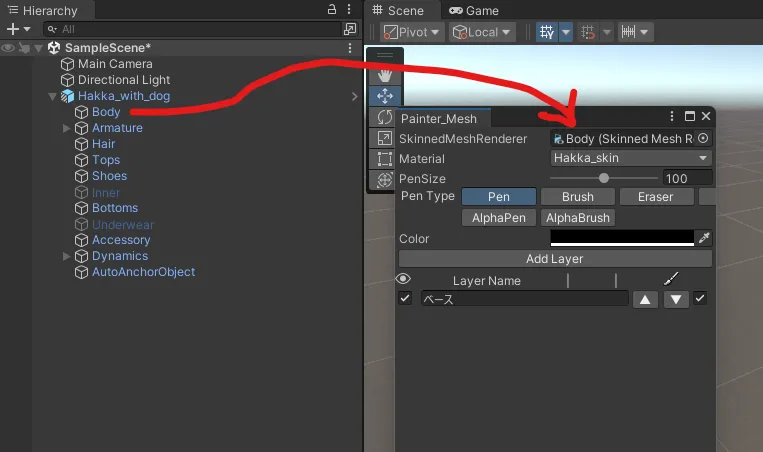Select Main Camera in Hierarchy

pos(115,64)
